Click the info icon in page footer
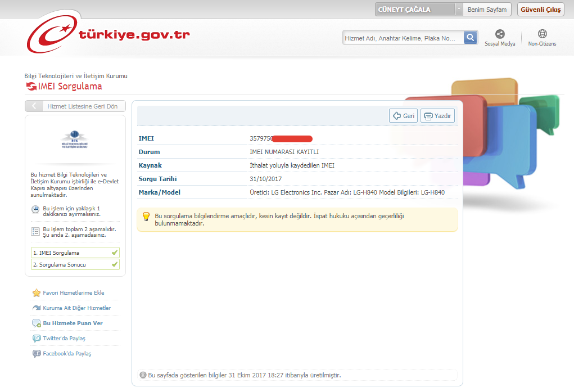Viewport: 574px width, 392px height. point(143,375)
